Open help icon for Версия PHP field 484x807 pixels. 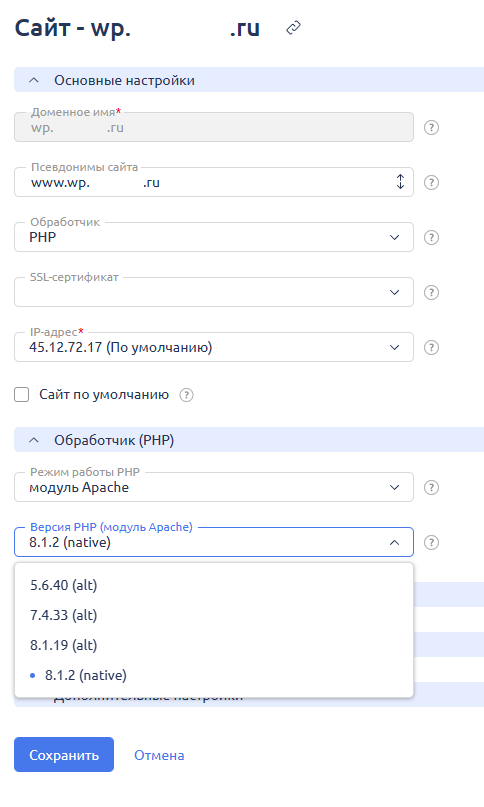coord(431,542)
